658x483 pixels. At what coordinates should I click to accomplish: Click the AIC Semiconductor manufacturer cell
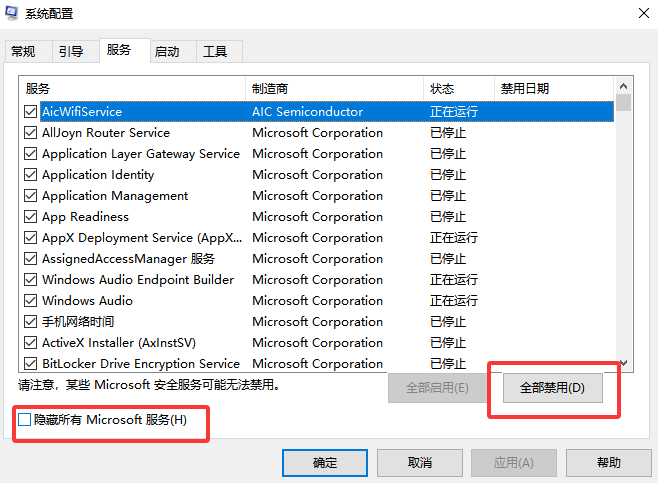[308, 112]
